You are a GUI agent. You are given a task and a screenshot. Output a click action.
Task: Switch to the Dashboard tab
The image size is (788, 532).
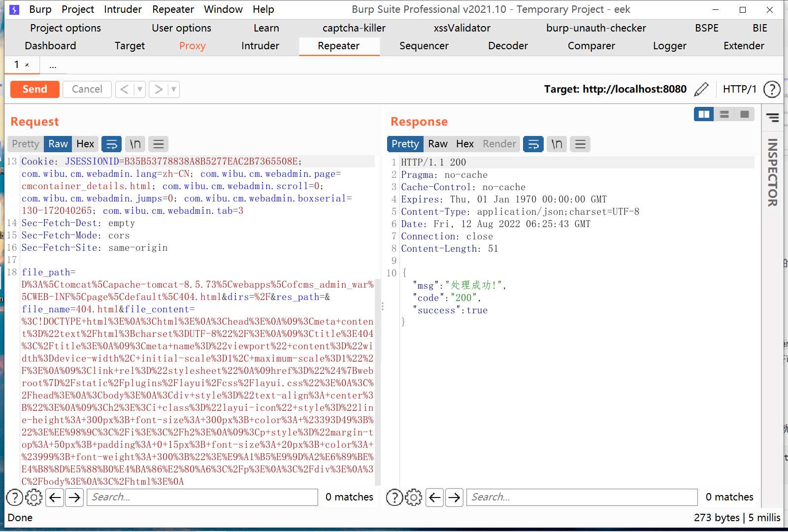tap(51, 46)
